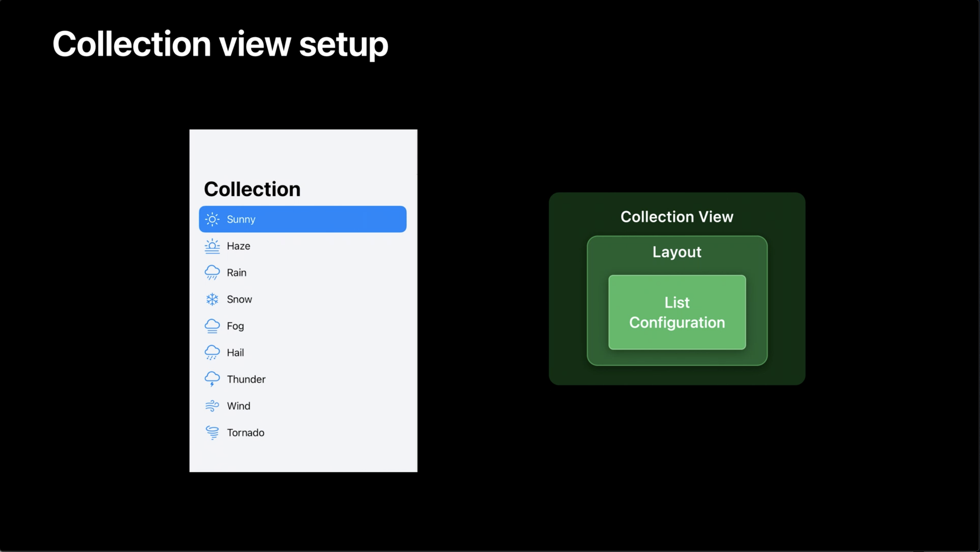The height and width of the screenshot is (552, 980).
Task: Click the List Configuration box
Action: pos(677,312)
